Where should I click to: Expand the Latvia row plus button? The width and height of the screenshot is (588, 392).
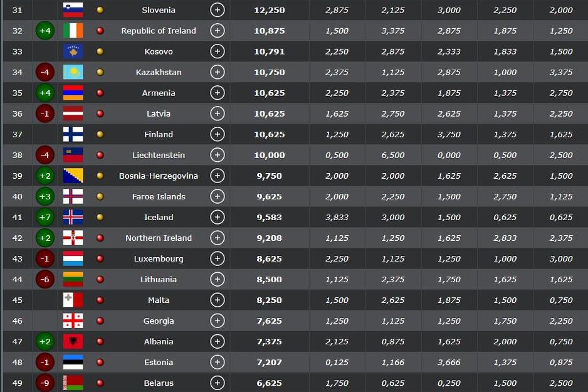coord(218,114)
